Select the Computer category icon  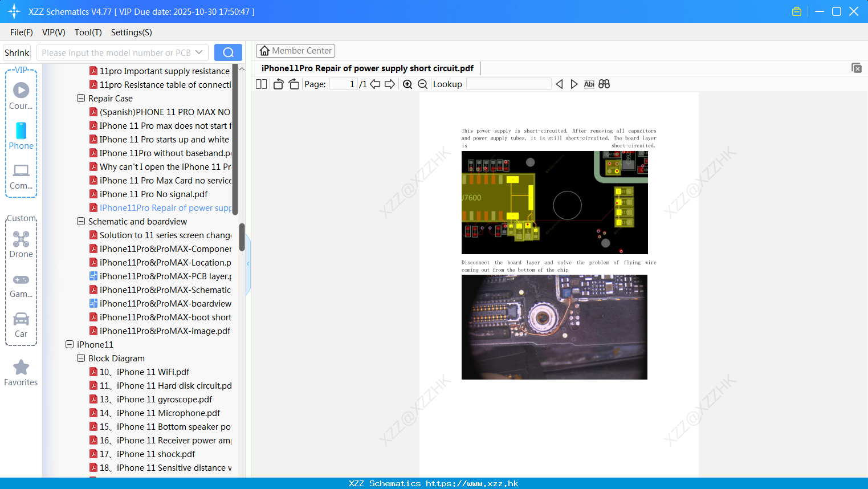click(x=21, y=176)
